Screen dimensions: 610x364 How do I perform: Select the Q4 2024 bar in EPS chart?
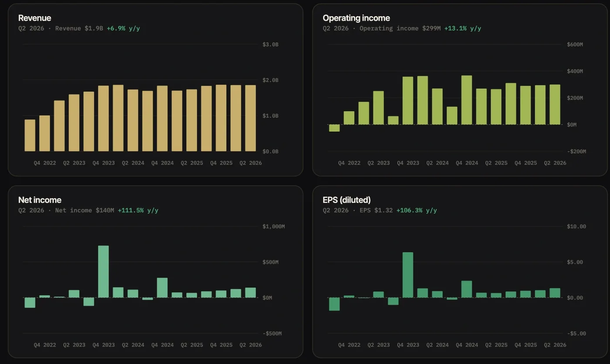(467, 289)
